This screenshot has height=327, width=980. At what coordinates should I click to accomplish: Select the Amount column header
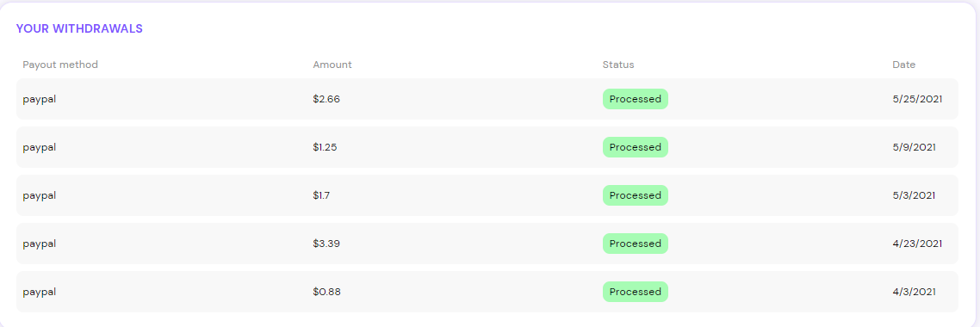point(332,65)
